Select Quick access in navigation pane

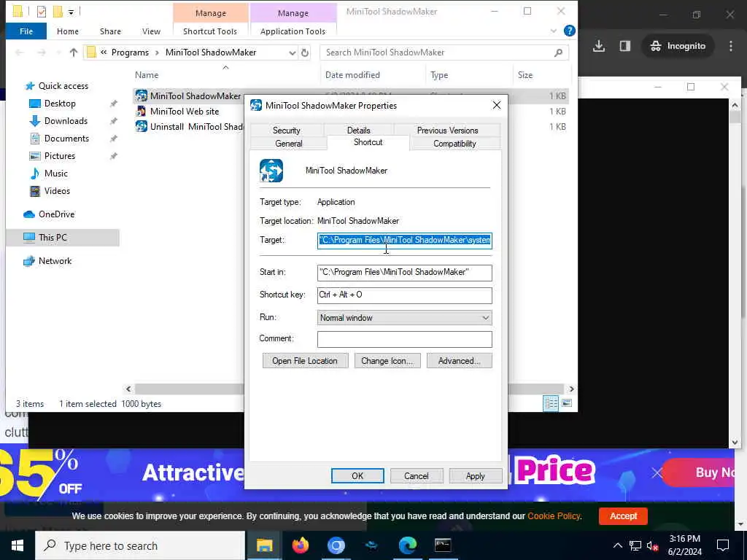pos(63,86)
